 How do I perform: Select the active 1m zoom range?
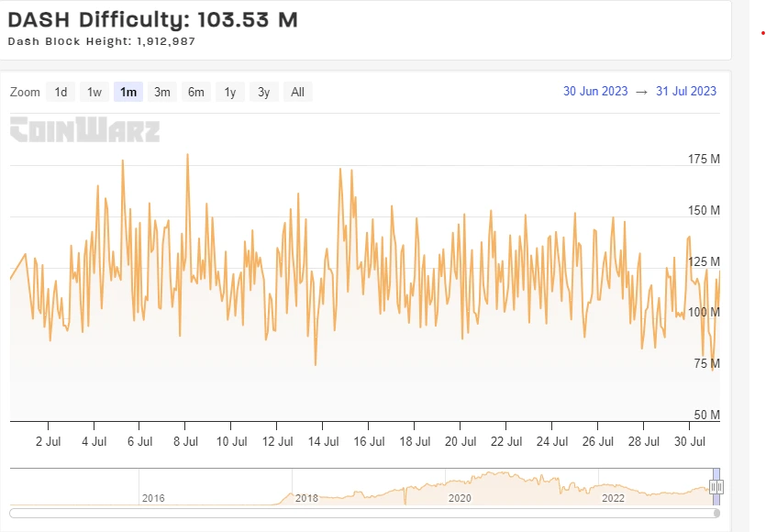128,92
